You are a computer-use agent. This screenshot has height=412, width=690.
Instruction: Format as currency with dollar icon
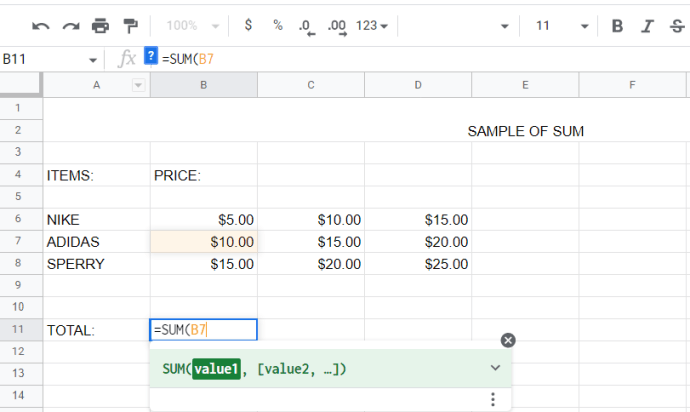pos(248,25)
